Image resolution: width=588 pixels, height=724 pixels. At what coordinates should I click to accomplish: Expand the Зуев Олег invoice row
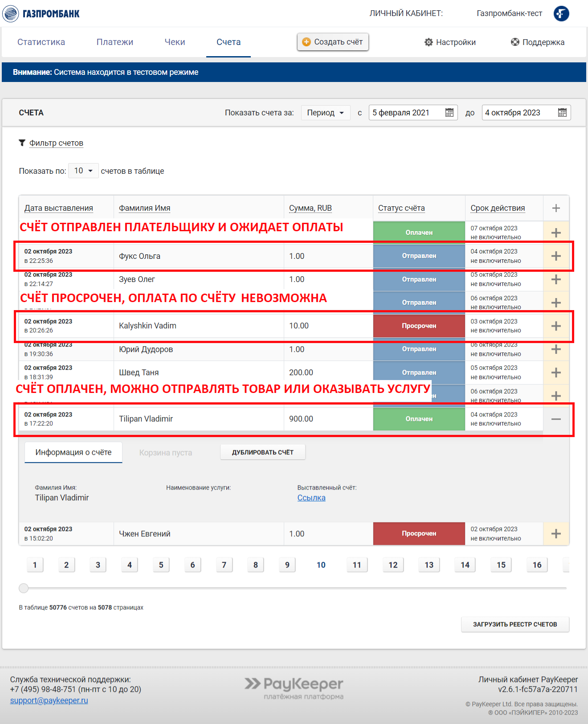click(556, 279)
